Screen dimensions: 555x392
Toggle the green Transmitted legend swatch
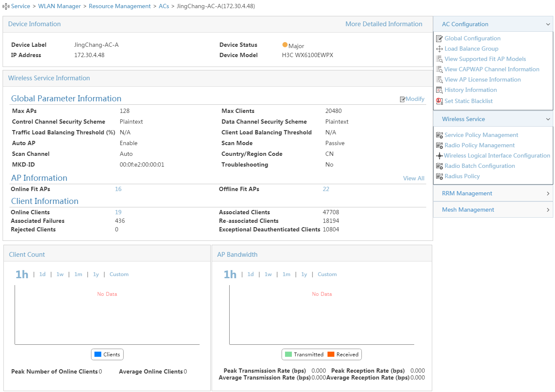pyautogui.click(x=288, y=355)
